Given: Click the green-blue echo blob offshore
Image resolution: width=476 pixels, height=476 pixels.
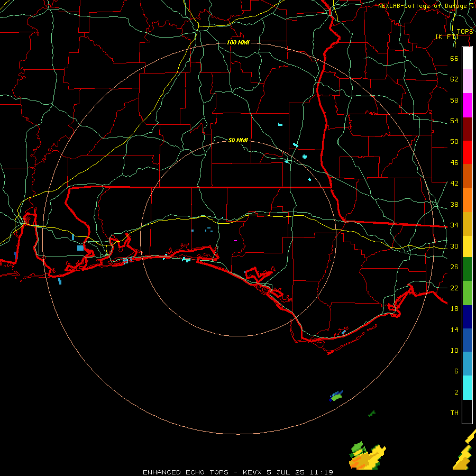Looking at the screenshot, I should tap(336, 396).
